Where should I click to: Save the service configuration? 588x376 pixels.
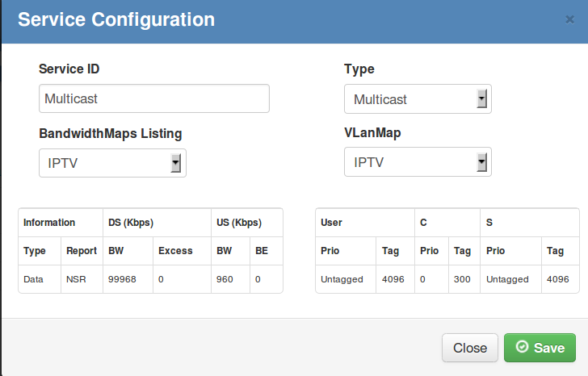(x=540, y=348)
